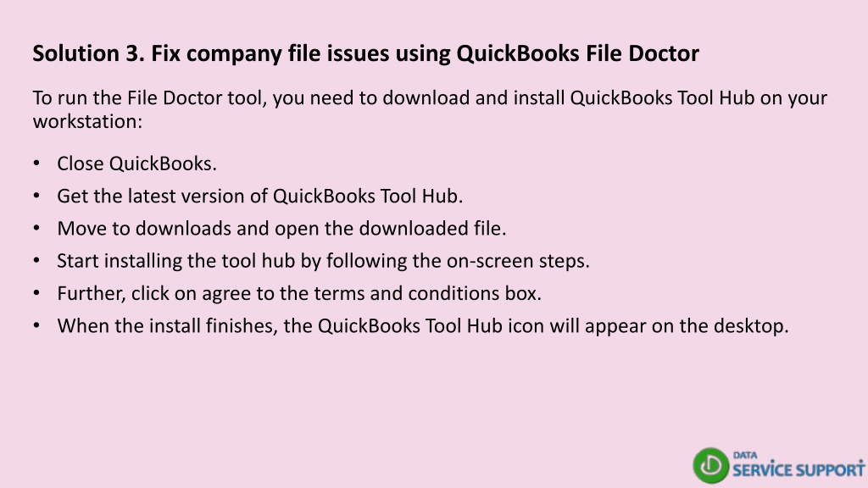Screen dimensions: 868x488
Task: Select the 'When the install finishes' bullet text
Action: coord(423,326)
